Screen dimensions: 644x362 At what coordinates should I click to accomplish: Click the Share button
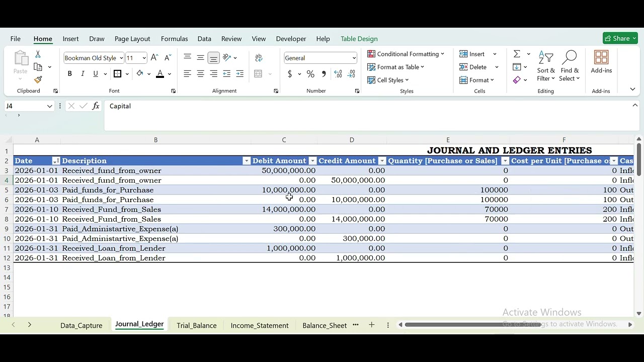[620, 39]
